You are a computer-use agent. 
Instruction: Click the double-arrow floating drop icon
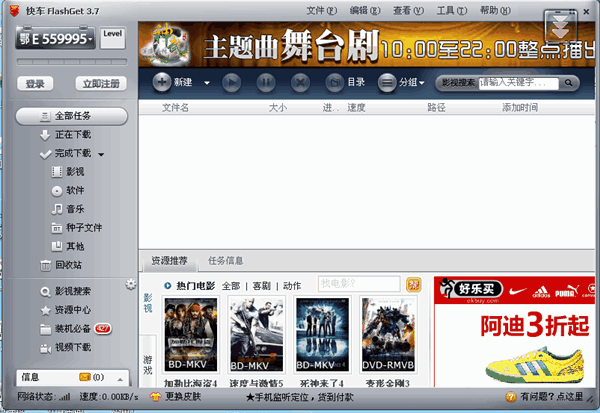560,27
